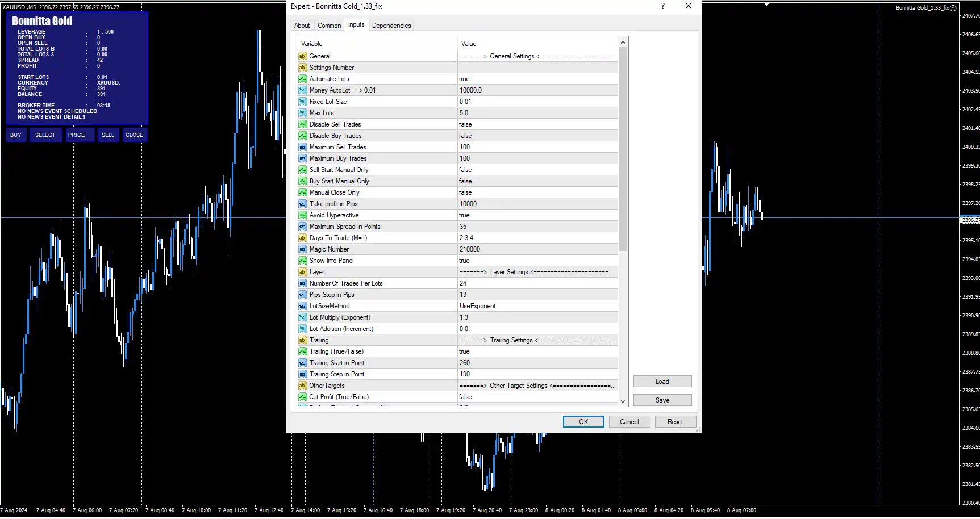Screen dimensions: 980x519
Task: Edit Days To Trade value 2,3,4
Action: pos(537,238)
